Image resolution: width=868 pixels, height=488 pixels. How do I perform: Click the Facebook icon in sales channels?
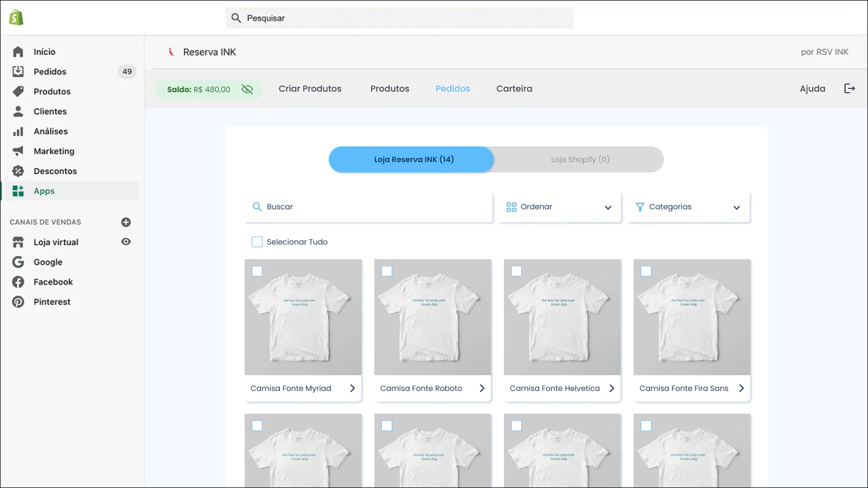18,282
